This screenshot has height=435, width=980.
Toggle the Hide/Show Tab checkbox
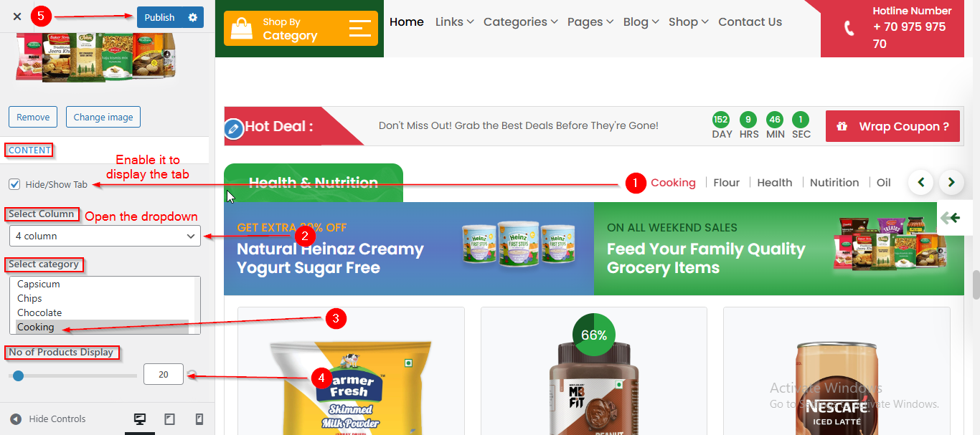click(x=14, y=184)
